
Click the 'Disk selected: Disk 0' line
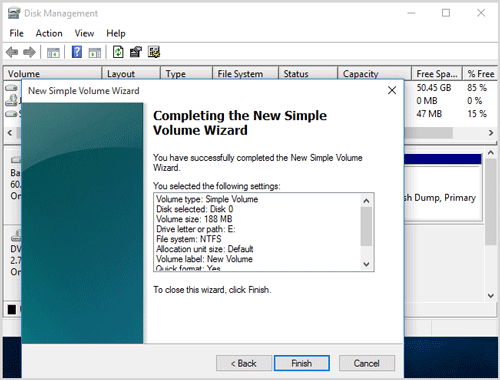click(194, 209)
